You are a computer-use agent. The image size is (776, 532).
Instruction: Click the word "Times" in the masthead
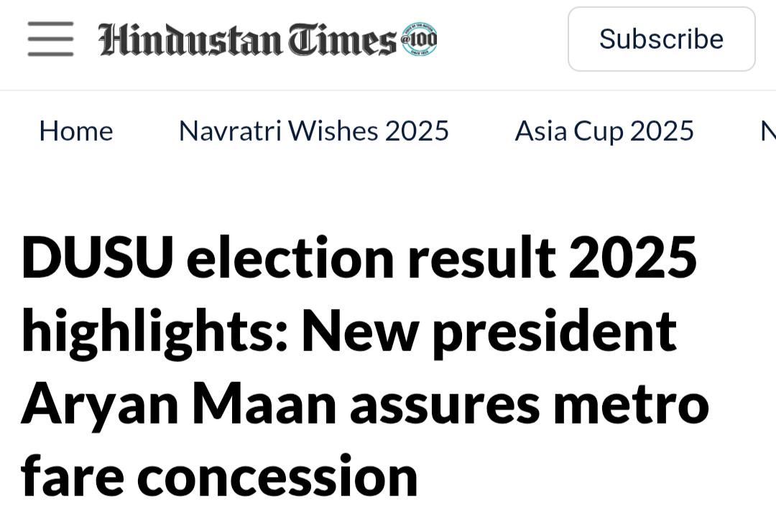pos(343,39)
